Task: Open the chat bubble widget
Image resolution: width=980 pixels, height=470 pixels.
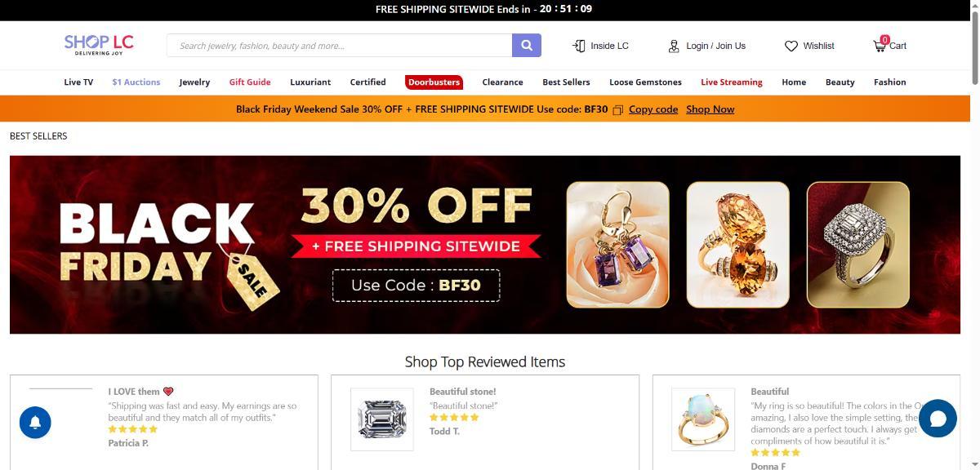Action: [938, 419]
